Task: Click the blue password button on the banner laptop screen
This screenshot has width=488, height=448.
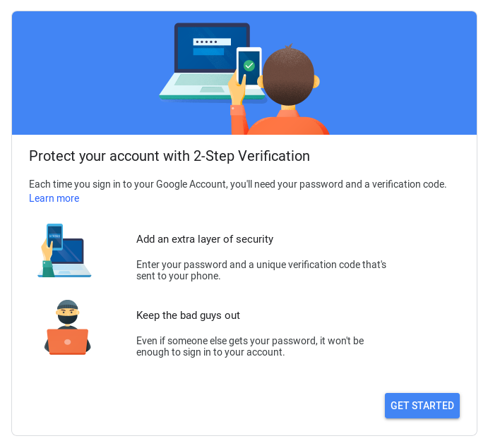Action: click(x=208, y=52)
